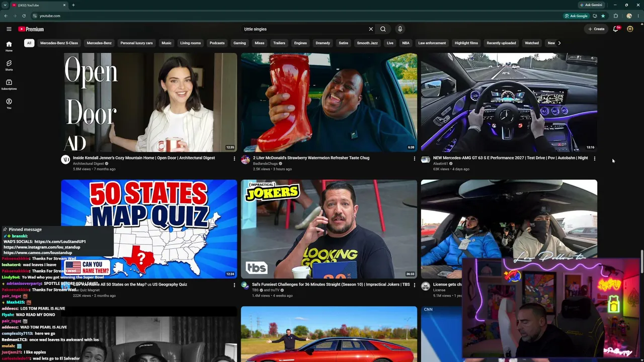Visit the BadlandsChugs channel name link
The width and height of the screenshot is (644, 362).
(265, 163)
